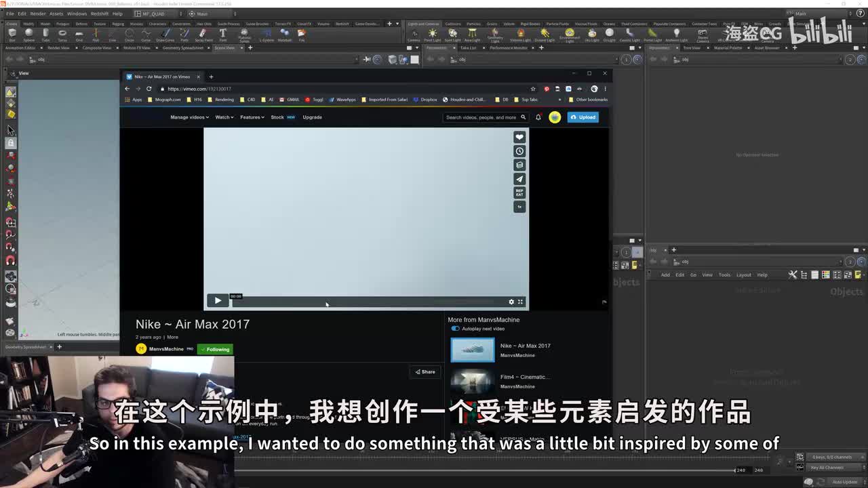
Task: Click the Vimeo share paper plane icon
Action: (519, 179)
